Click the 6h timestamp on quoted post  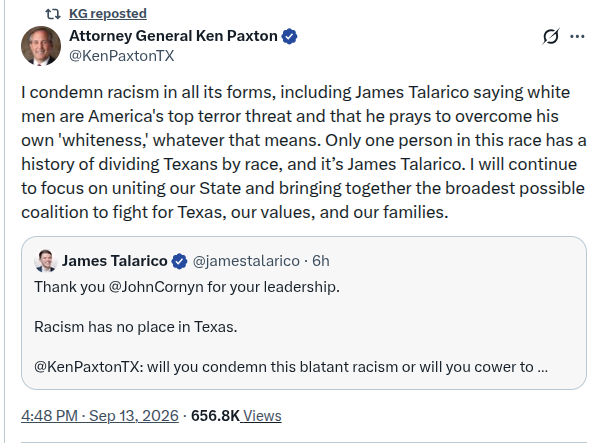[x=321, y=261]
